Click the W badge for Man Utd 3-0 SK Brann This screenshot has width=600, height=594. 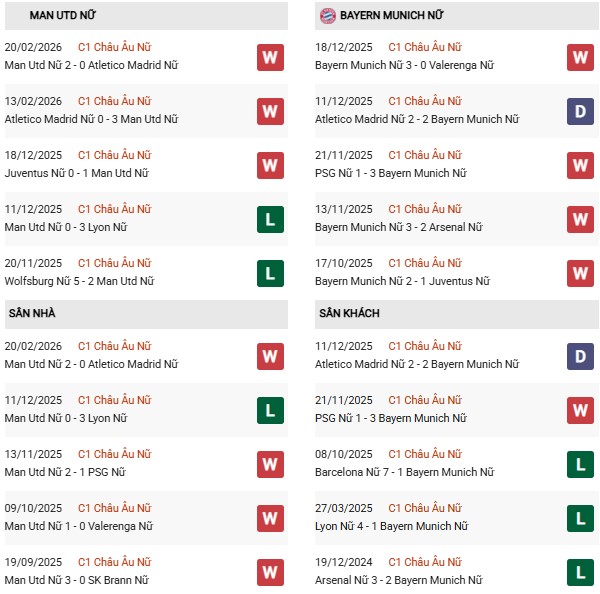pyautogui.click(x=269, y=572)
